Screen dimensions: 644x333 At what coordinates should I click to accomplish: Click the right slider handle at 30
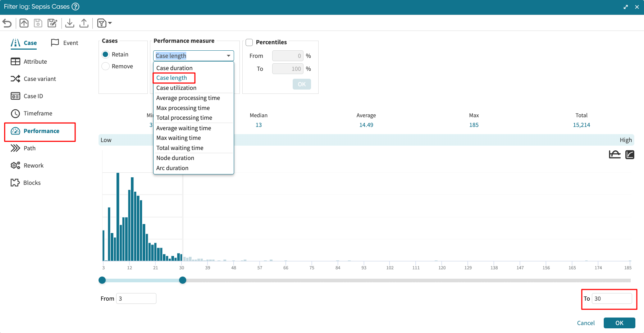click(183, 280)
